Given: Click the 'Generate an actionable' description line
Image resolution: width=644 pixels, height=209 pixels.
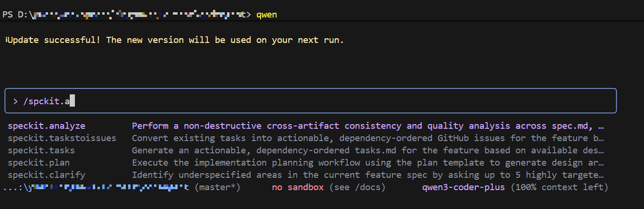Looking at the screenshot, I should [x=367, y=150].
